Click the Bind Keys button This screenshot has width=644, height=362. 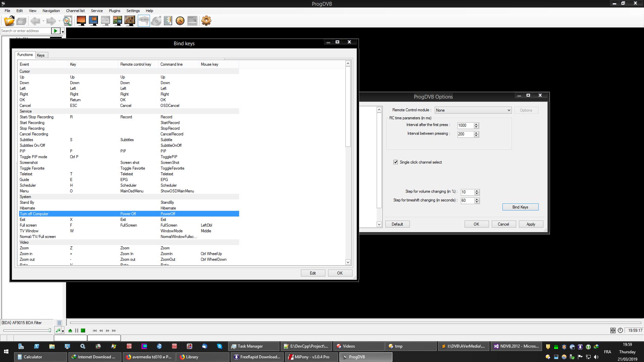[520, 207]
